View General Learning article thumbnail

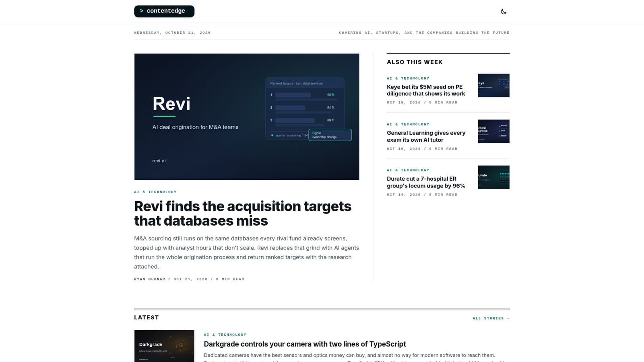tap(493, 131)
